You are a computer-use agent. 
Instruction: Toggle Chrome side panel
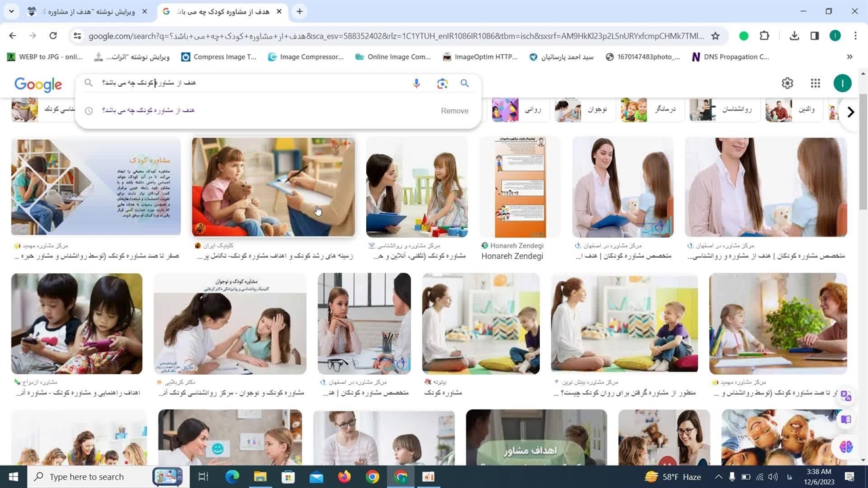[x=814, y=36]
